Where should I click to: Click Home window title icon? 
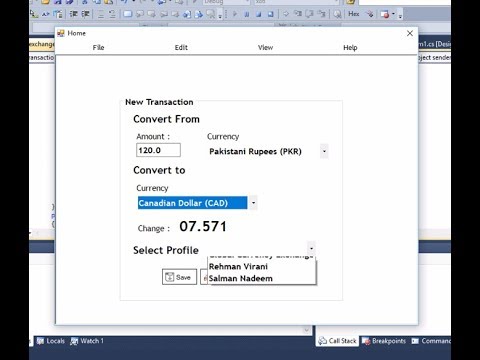tap(61, 33)
